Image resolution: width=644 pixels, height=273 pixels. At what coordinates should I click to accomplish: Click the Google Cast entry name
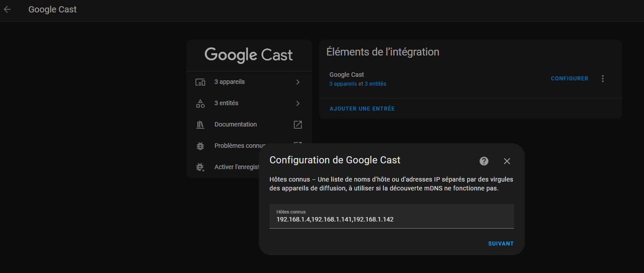347,75
